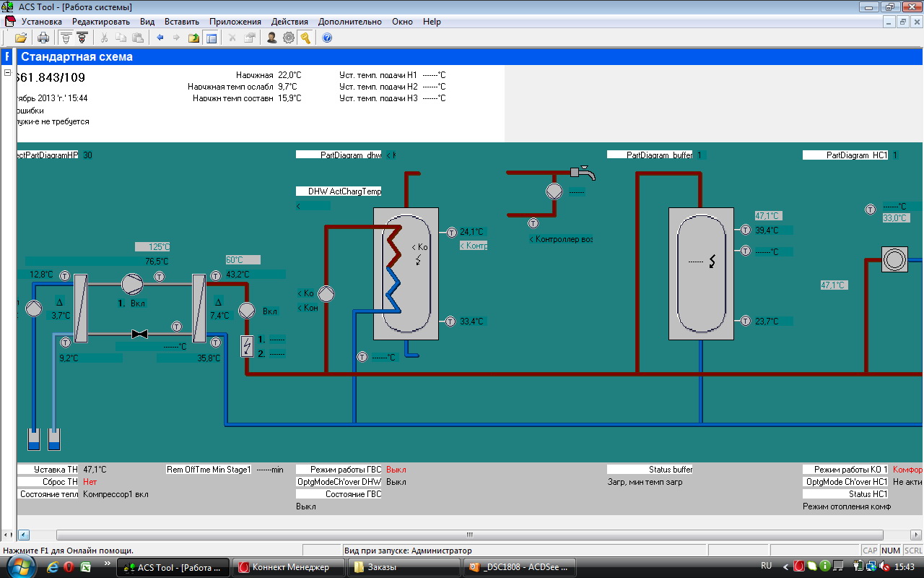
Task: Switch to Коннект Менеджер taskbar button
Action: click(289, 567)
